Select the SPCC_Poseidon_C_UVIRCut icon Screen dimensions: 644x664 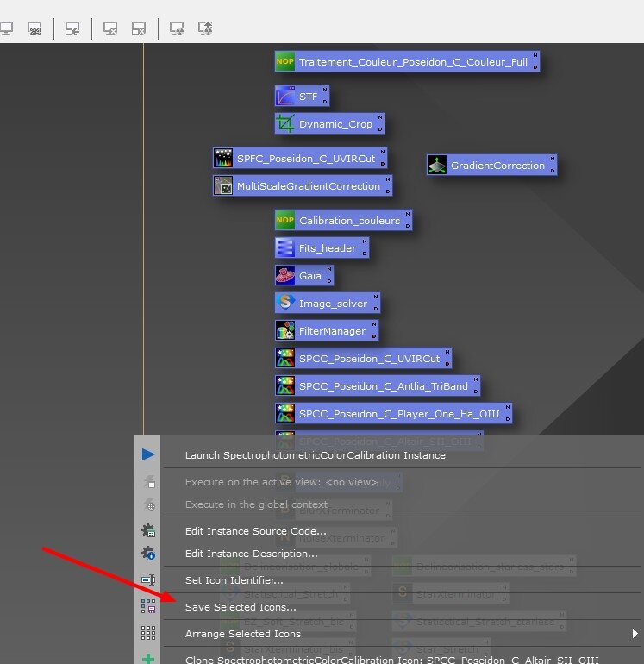(x=363, y=358)
